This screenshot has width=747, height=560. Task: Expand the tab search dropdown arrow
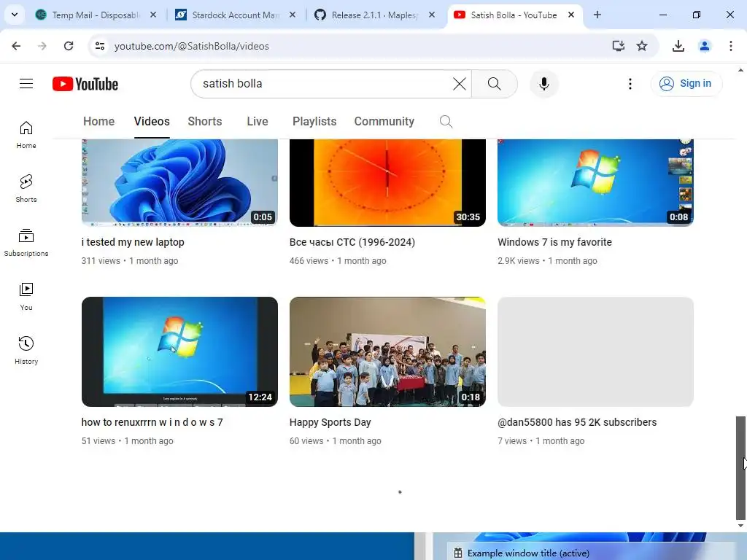[15, 15]
